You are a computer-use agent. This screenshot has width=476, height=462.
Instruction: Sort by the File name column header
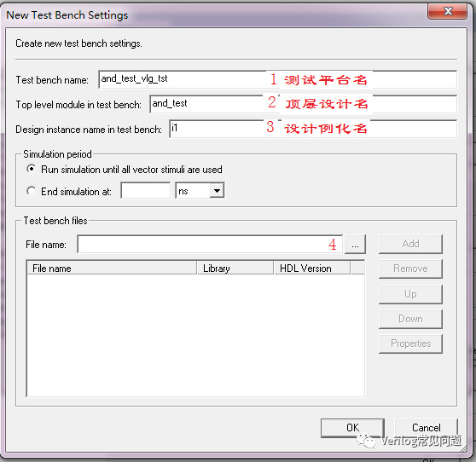coord(112,269)
